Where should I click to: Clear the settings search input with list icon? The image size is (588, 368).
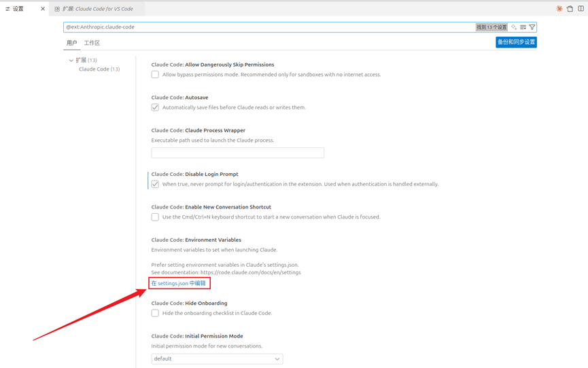point(523,27)
